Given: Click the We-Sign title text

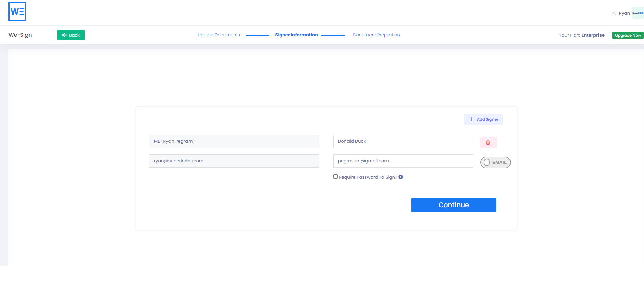Looking at the screenshot, I should pyautogui.click(x=20, y=35).
